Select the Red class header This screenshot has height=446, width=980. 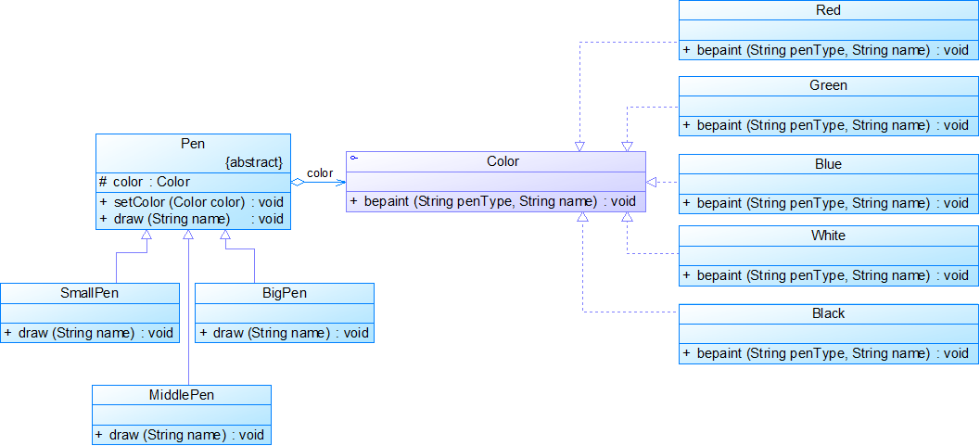(x=828, y=10)
